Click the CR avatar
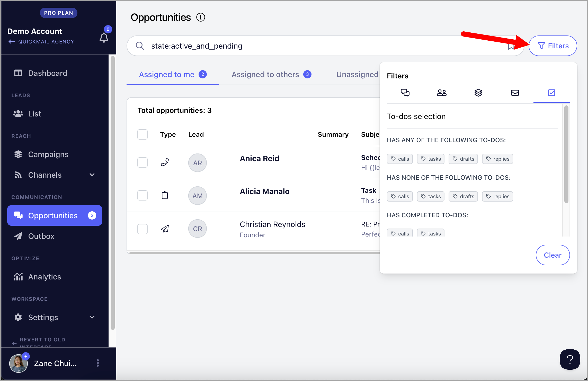 [198, 229]
